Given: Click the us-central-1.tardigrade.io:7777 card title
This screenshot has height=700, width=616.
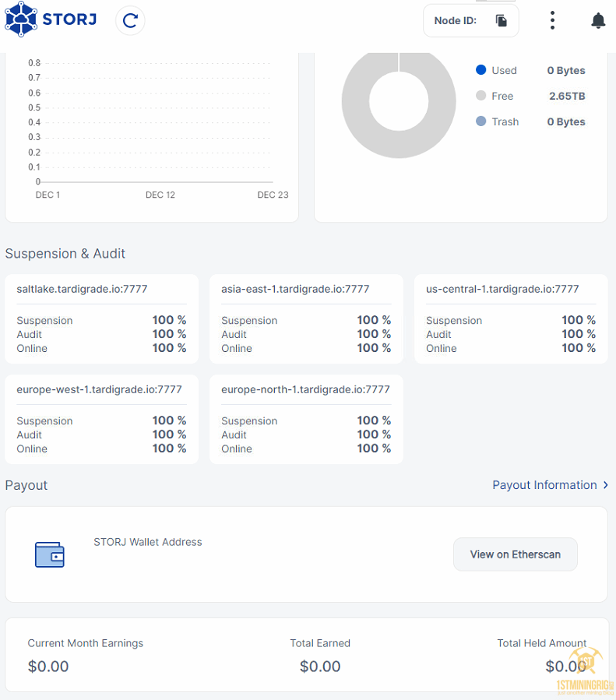Looking at the screenshot, I should click(502, 289).
